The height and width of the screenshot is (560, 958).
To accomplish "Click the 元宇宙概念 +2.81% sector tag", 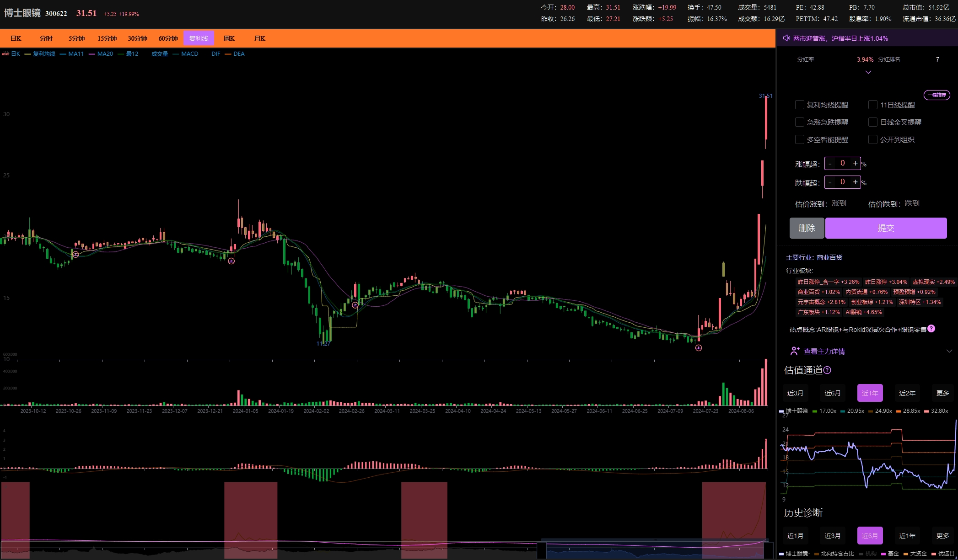I will [x=822, y=302].
